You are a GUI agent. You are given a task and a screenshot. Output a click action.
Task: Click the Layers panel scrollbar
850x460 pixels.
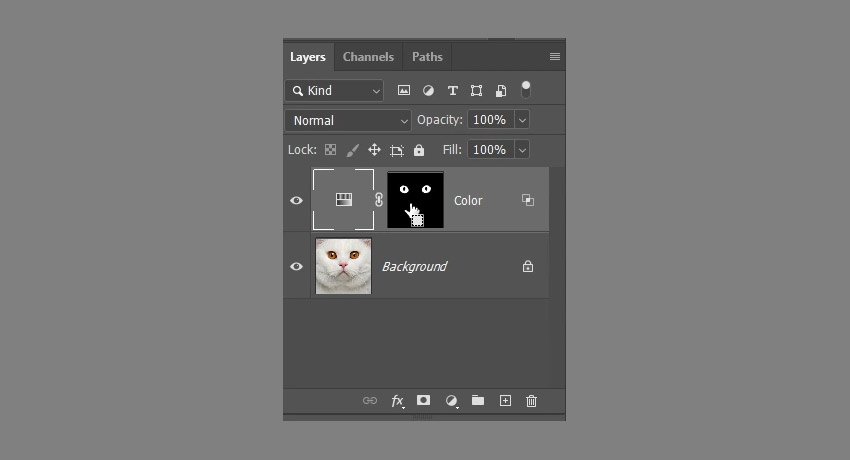point(557,277)
